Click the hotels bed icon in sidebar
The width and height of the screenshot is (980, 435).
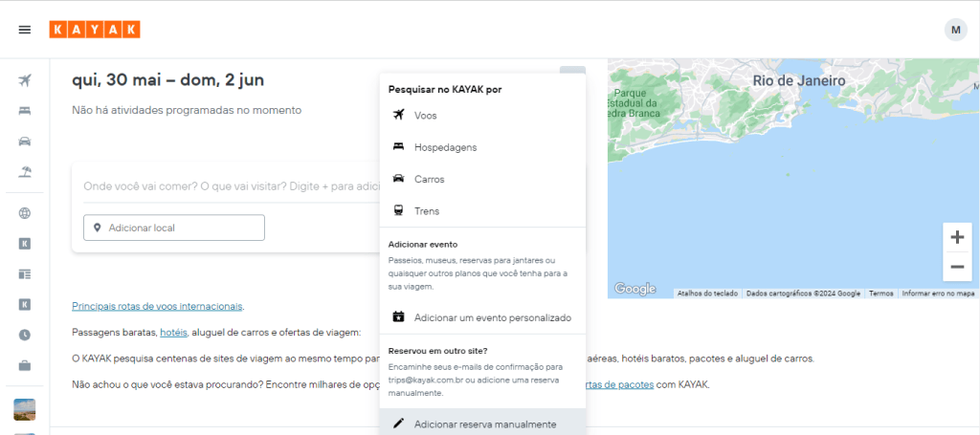(24, 111)
